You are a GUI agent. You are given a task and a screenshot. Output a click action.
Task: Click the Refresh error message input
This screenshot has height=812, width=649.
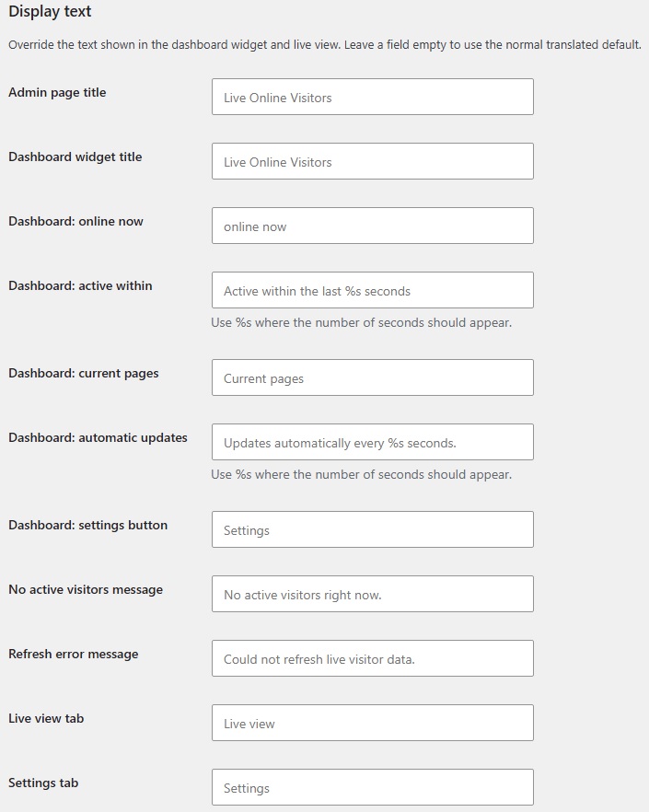[373, 658]
